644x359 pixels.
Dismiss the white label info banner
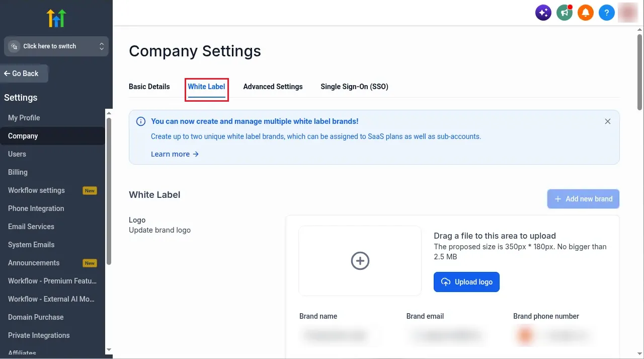pos(608,121)
